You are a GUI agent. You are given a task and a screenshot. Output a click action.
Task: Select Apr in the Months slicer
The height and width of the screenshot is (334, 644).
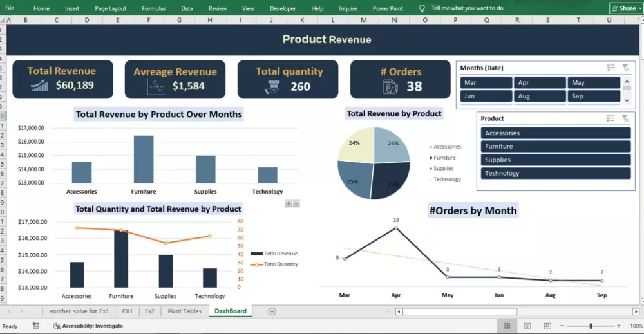point(540,82)
